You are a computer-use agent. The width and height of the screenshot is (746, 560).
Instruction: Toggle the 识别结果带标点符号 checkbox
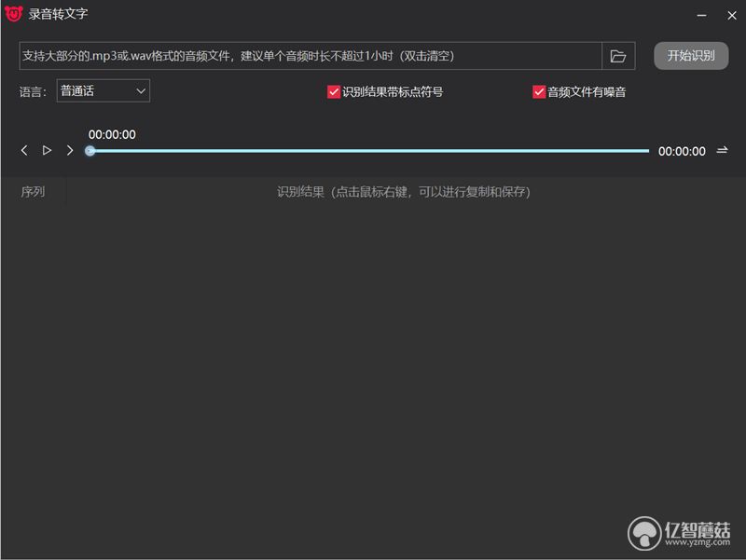[x=334, y=91]
